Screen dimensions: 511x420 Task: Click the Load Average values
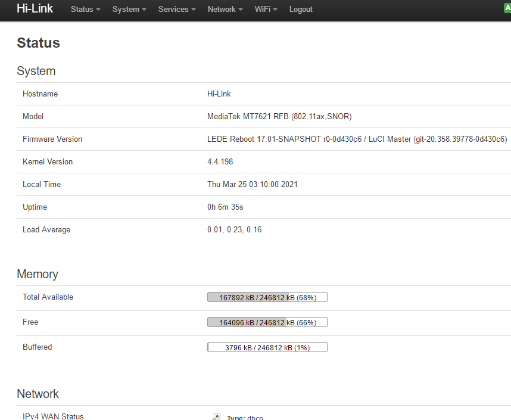click(234, 230)
